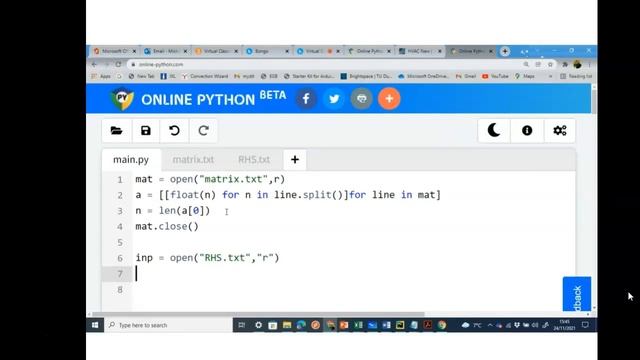The width and height of the screenshot is (640, 360).
Task: Switch to the matrix.txt tab
Action: pyautogui.click(x=193, y=160)
